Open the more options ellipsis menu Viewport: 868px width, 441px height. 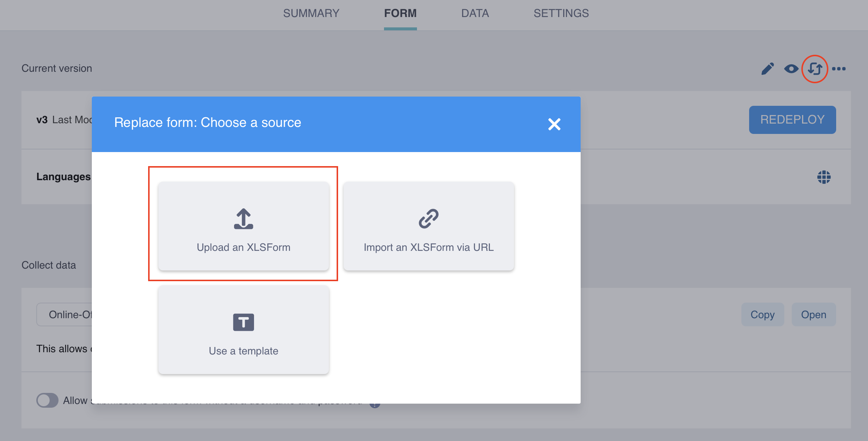839,68
